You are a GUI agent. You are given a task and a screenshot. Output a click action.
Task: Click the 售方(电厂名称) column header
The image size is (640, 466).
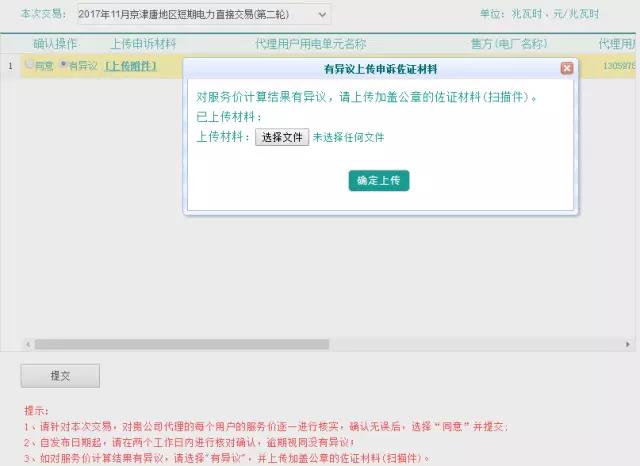tap(508, 44)
